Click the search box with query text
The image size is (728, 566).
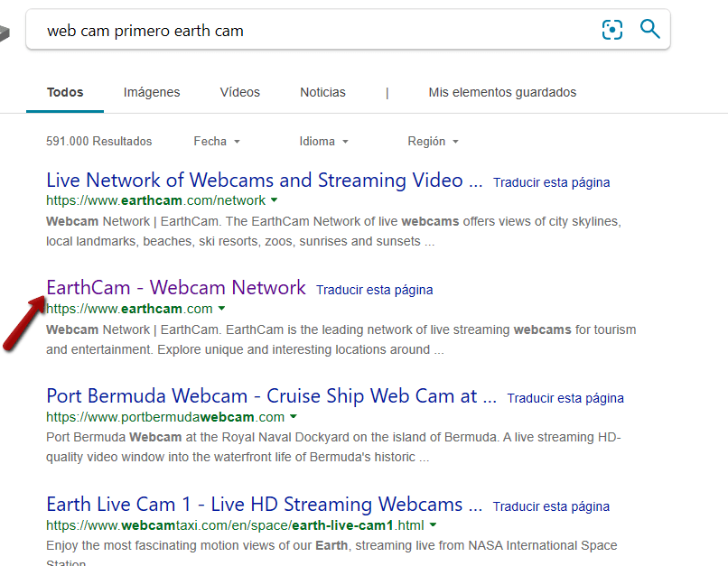click(x=307, y=31)
